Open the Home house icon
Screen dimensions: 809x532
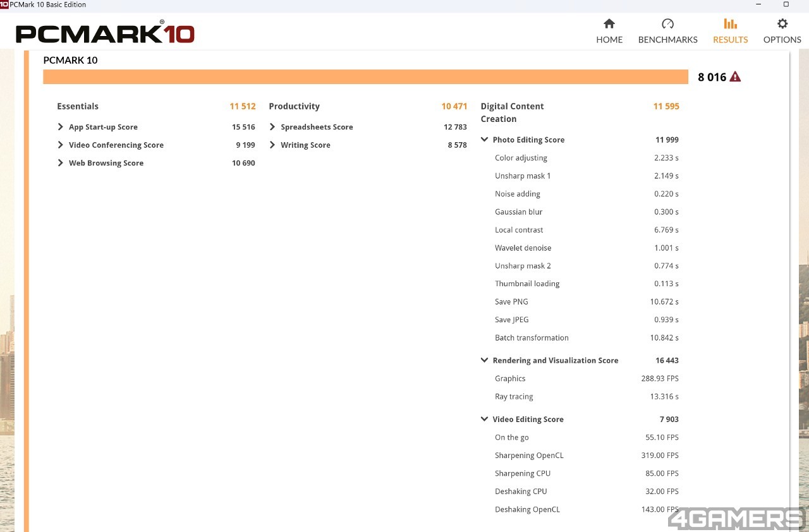tap(609, 24)
